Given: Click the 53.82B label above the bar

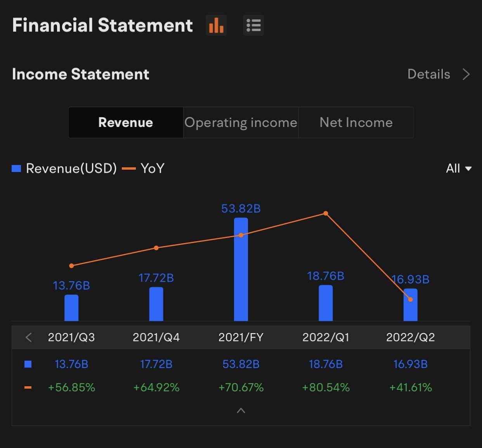Looking at the screenshot, I should point(241,209).
